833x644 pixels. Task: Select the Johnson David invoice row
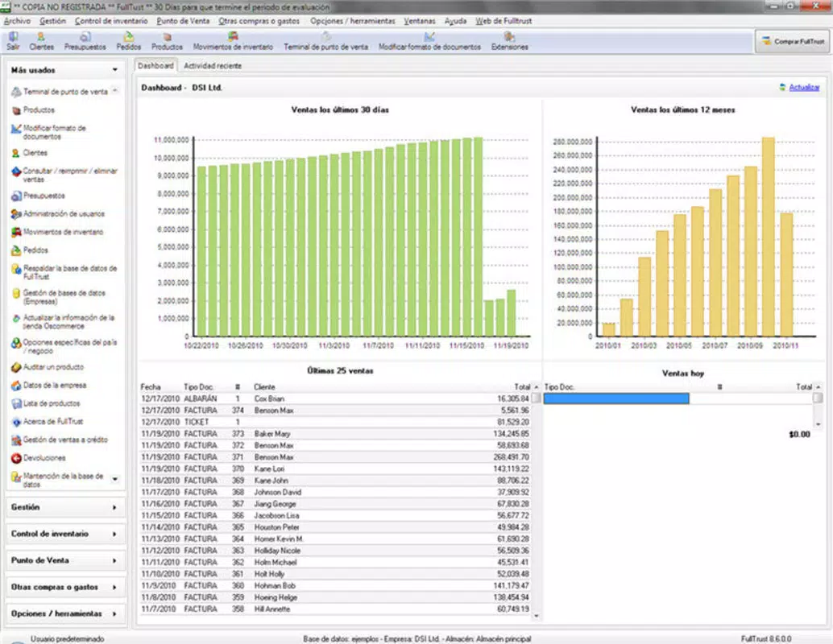point(335,492)
